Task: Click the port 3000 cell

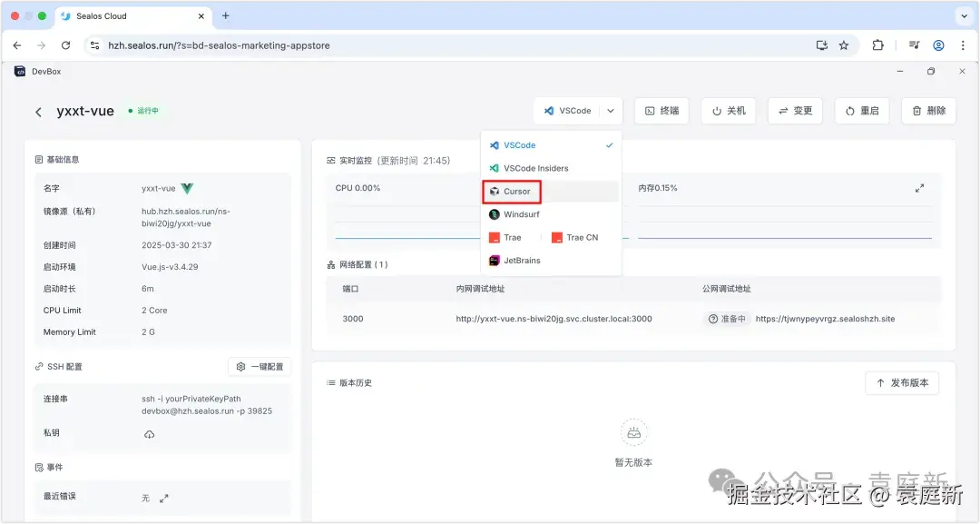Action: point(352,319)
